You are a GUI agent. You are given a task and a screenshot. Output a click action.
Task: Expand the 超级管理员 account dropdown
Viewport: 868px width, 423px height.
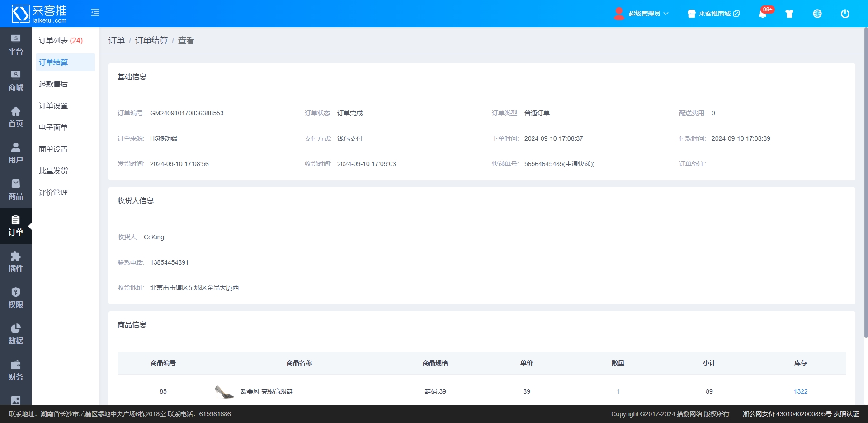point(642,14)
